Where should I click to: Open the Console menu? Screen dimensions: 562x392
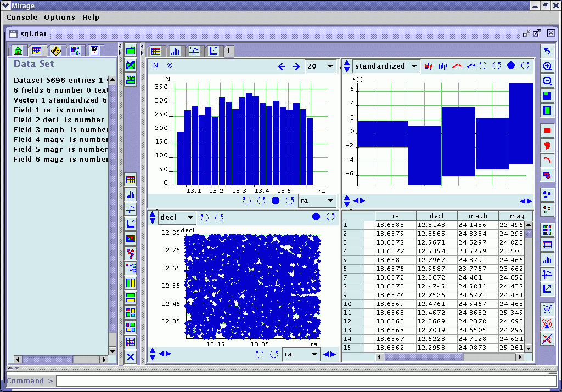(22, 17)
